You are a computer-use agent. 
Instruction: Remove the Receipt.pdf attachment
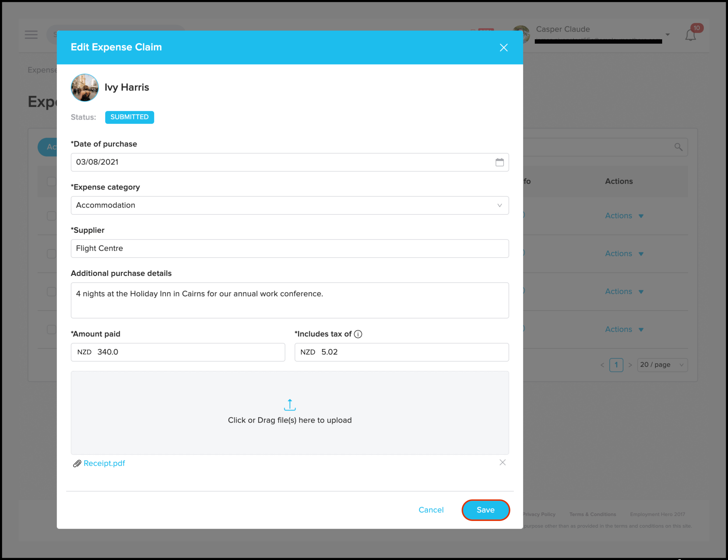pos(502,462)
